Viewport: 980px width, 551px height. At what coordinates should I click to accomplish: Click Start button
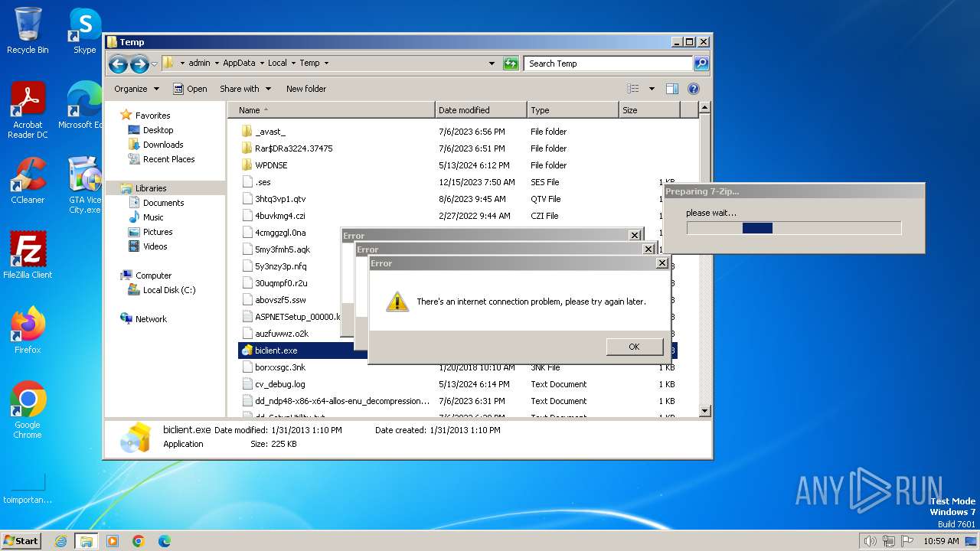pyautogui.click(x=21, y=541)
